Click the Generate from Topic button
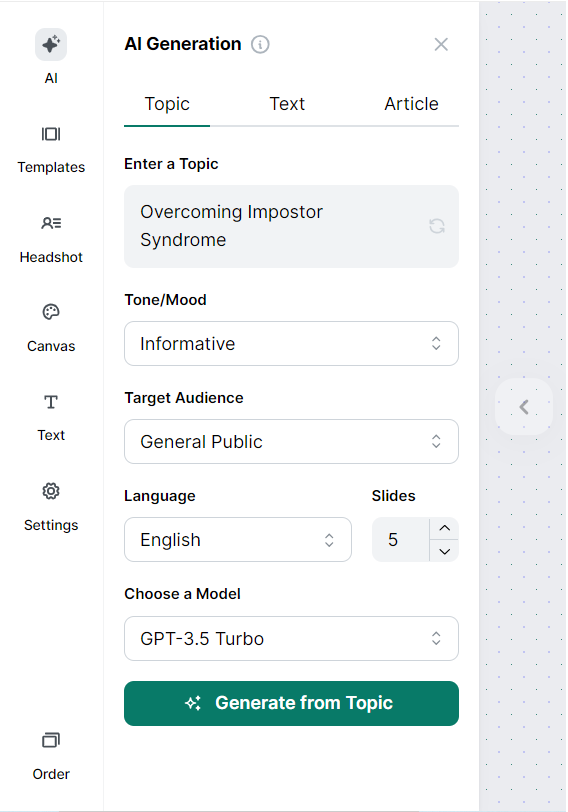This screenshot has width=568, height=812. 291,703
